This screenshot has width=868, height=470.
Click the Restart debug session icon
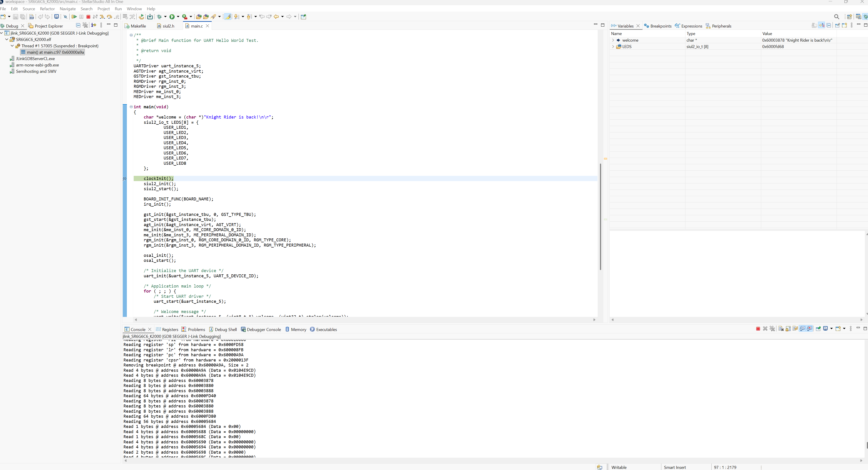[x=141, y=17]
